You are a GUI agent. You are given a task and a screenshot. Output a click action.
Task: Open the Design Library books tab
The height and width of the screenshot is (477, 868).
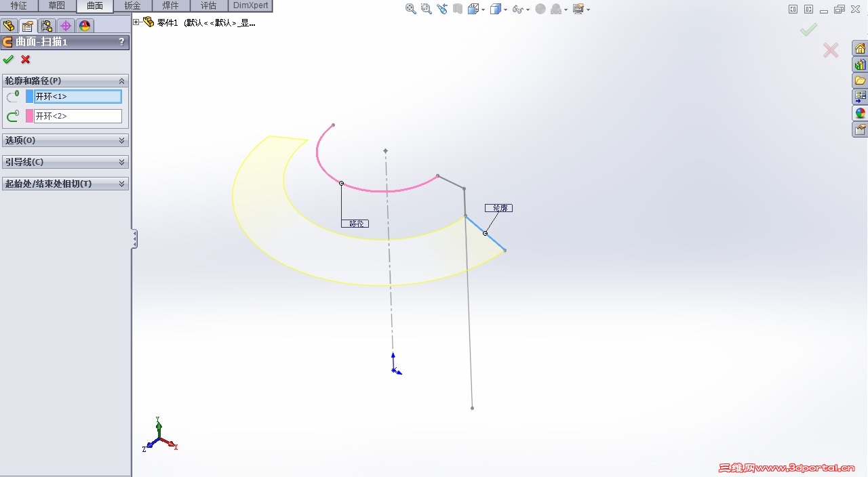click(x=860, y=65)
